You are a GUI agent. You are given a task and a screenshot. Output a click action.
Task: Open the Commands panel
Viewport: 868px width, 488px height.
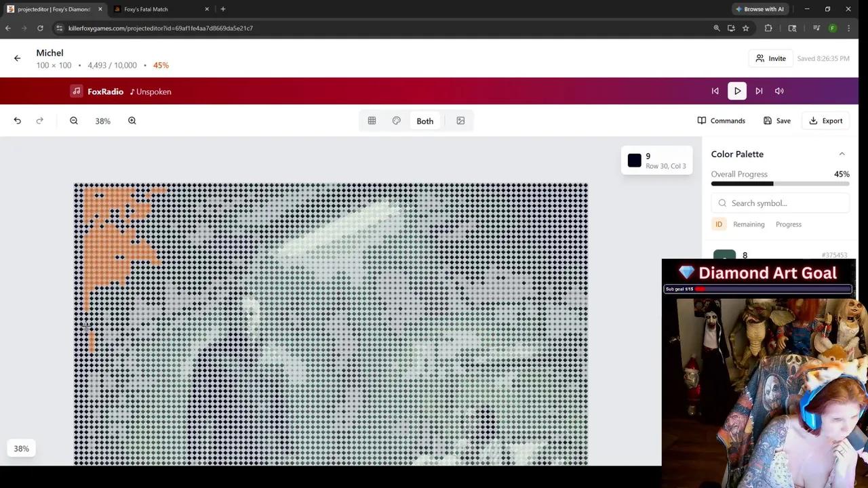pyautogui.click(x=722, y=121)
